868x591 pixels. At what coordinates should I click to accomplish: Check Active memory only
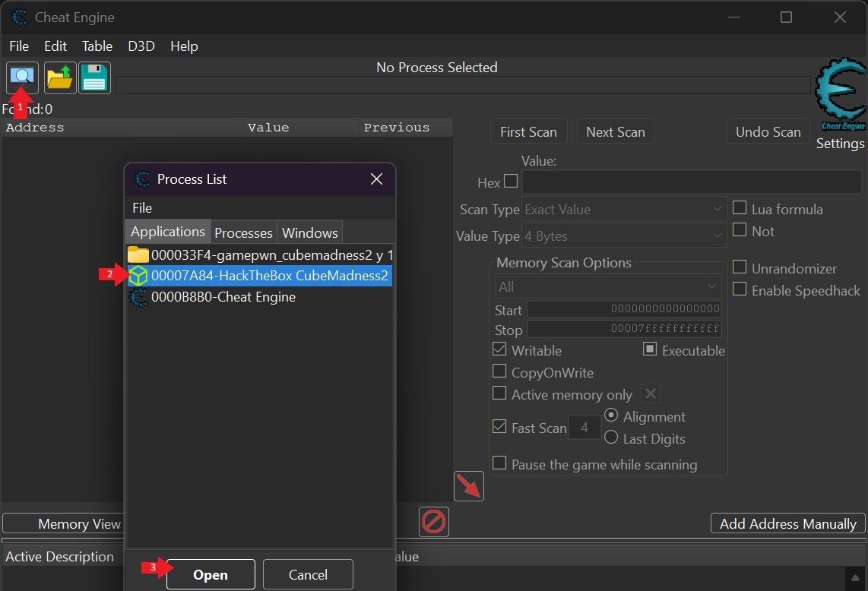[499, 393]
